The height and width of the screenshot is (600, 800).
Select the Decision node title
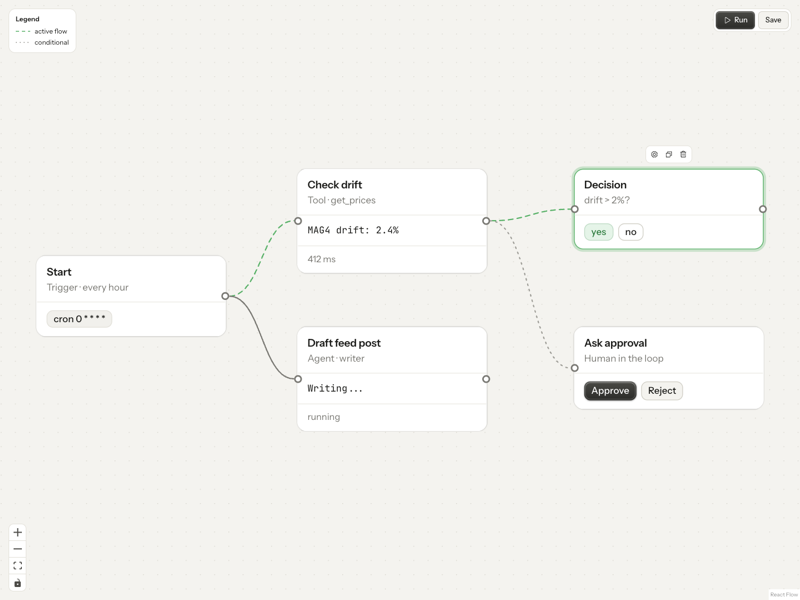(605, 185)
